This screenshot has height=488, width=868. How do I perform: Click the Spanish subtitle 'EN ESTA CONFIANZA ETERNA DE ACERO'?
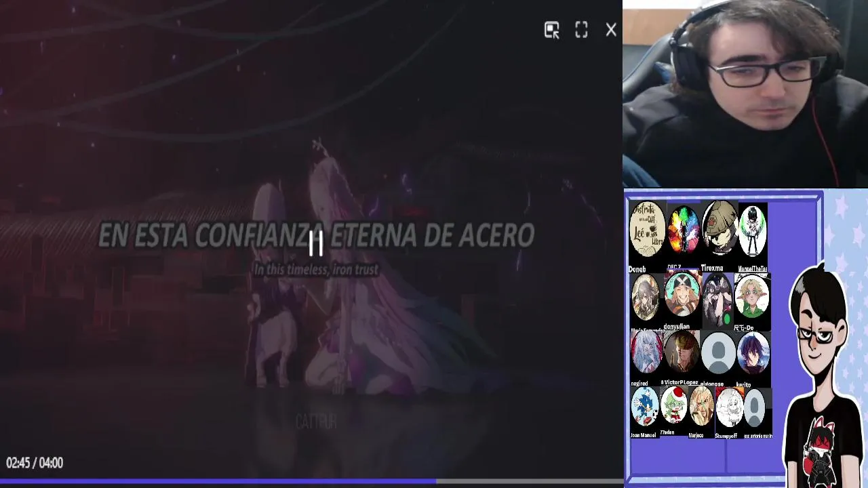(316, 235)
